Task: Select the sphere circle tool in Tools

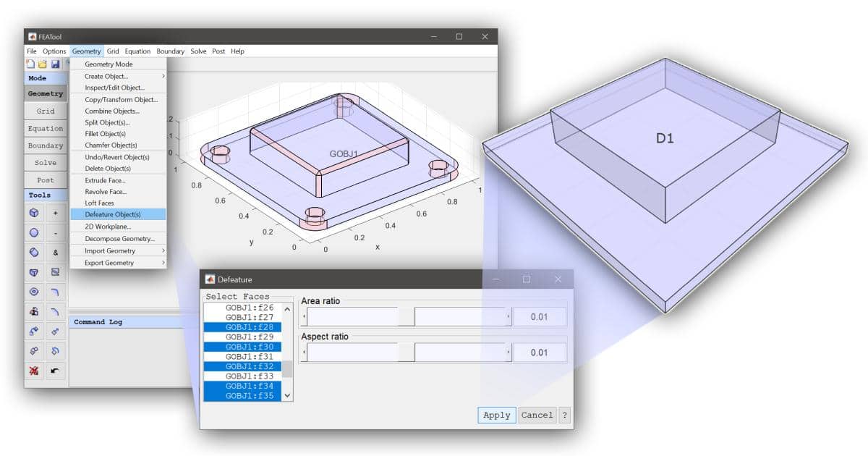Action: coord(34,233)
